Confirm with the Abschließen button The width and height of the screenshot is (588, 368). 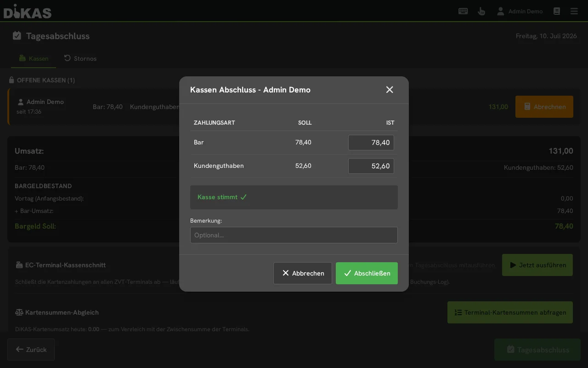pyautogui.click(x=367, y=273)
